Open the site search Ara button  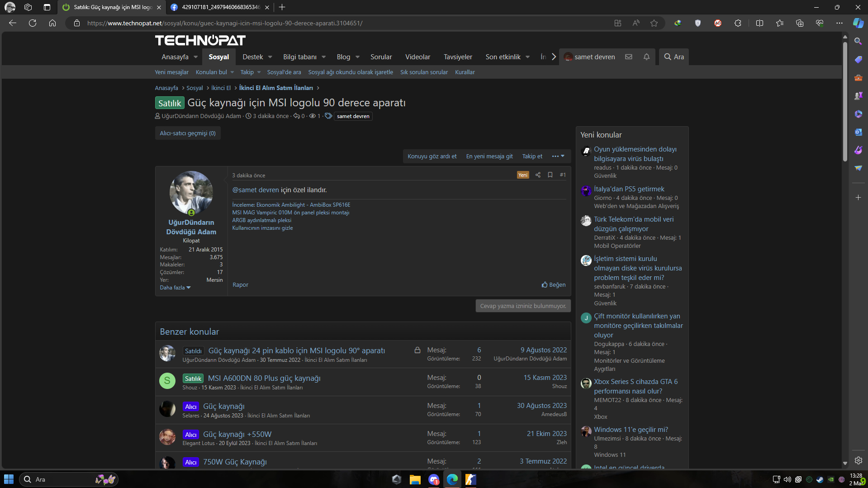point(674,57)
